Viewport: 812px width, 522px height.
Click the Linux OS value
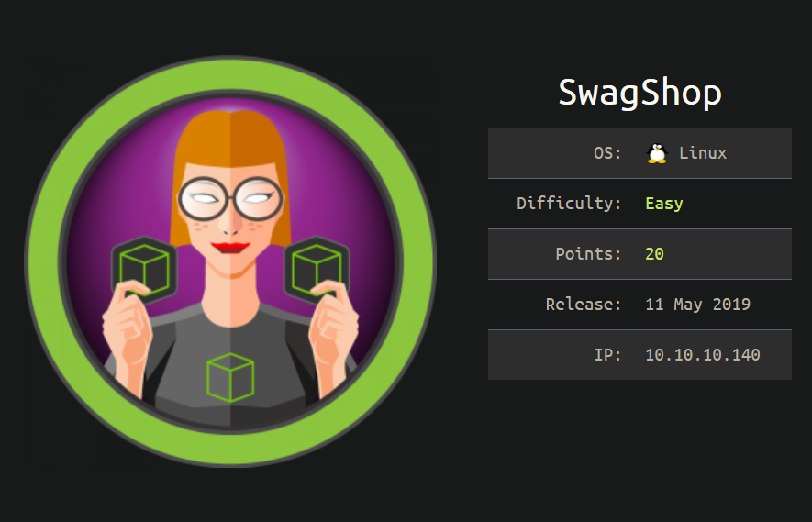[703, 153]
